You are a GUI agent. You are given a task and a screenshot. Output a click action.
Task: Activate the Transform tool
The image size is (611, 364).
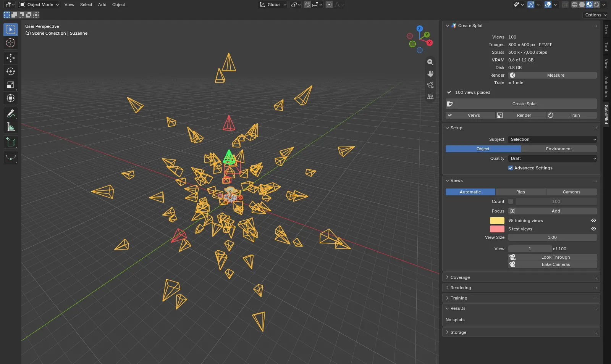pyautogui.click(x=11, y=98)
